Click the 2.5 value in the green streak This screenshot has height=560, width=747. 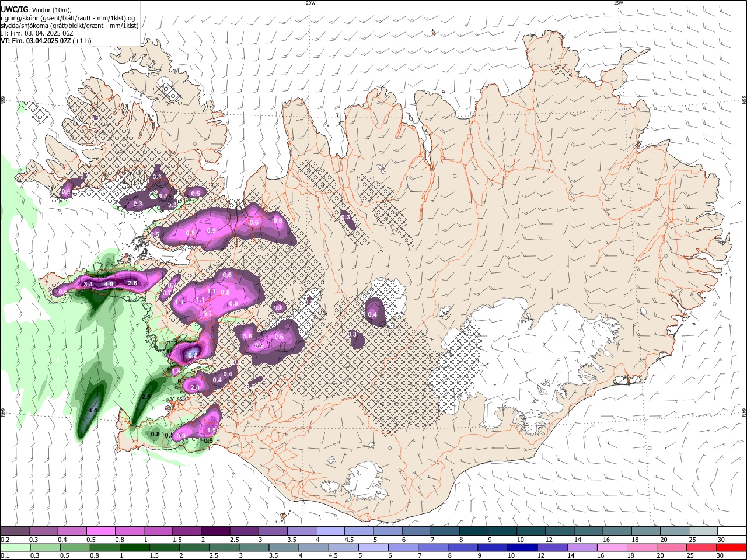click(146, 397)
